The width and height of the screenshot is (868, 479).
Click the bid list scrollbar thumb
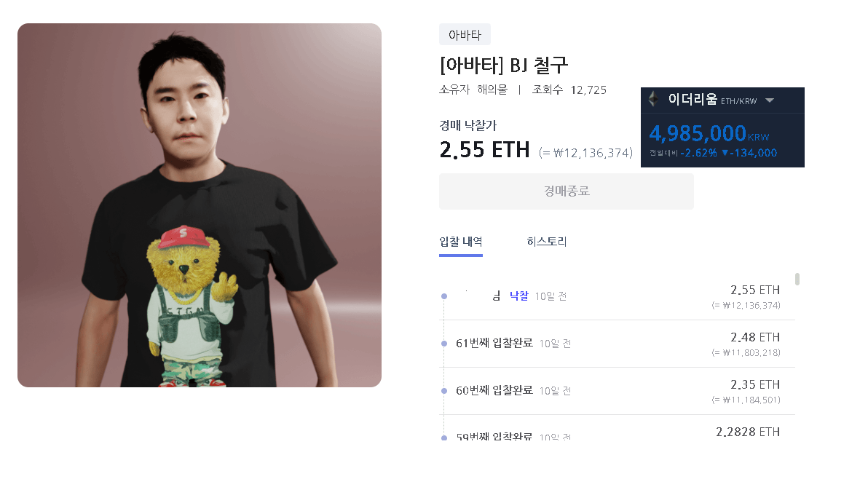pyautogui.click(x=797, y=279)
